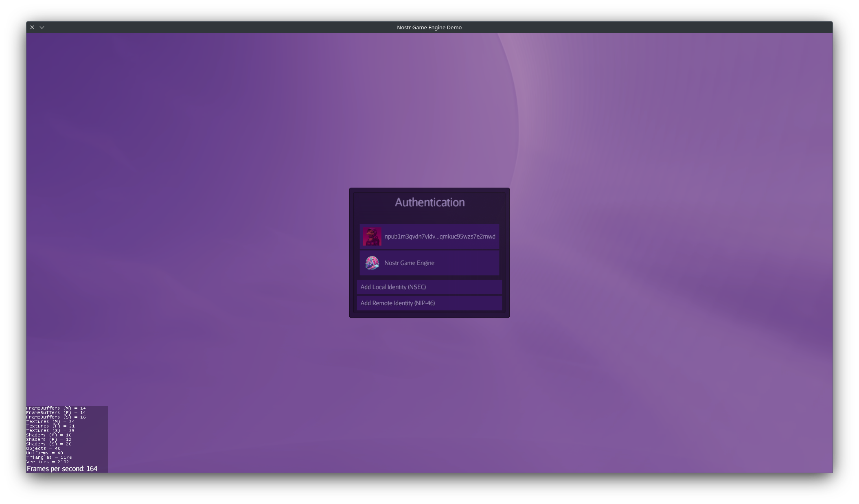Click the Shaders (S) = 20 stat line
This screenshot has height=504, width=859.
click(x=49, y=444)
